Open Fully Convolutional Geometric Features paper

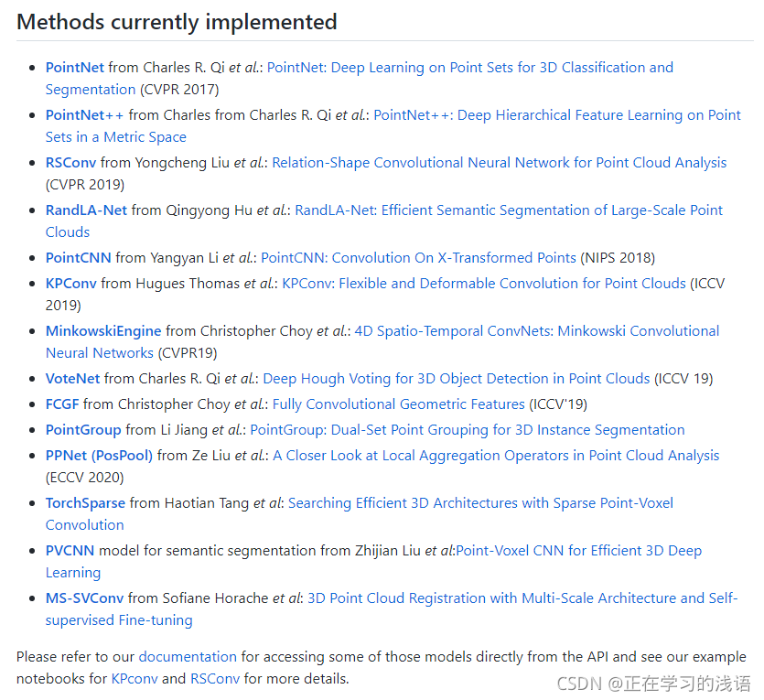[x=399, y=404]
